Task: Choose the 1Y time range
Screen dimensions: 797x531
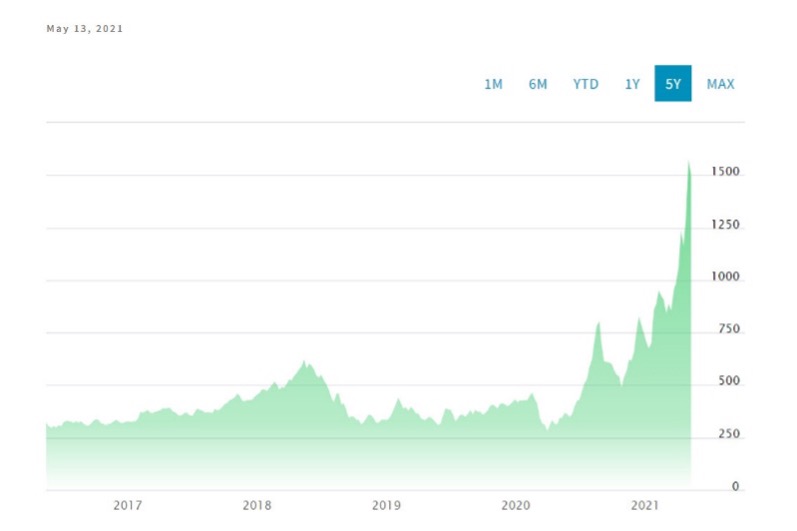Action: click(x=632, y=84)
